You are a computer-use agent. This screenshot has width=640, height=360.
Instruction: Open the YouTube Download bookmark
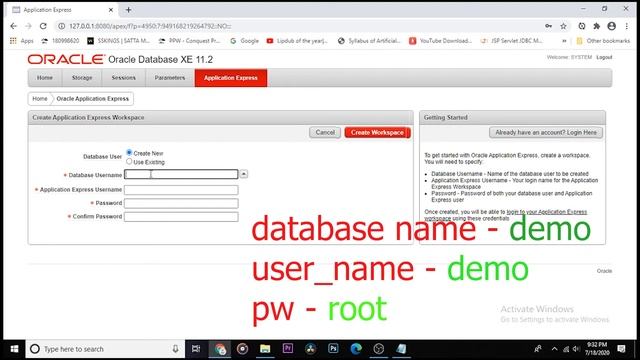click(x=440, y=41)
